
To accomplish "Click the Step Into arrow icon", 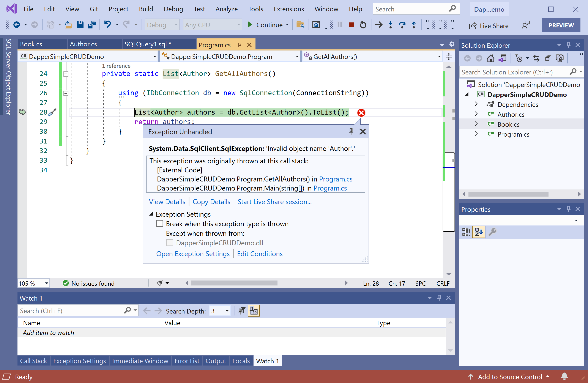I will click(x=390, y=25).
